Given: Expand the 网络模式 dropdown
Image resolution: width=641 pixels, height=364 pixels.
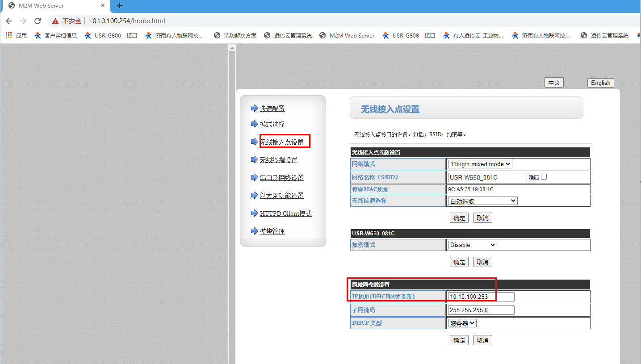Looking at the screenshot, I should click(x=480, y=164).
